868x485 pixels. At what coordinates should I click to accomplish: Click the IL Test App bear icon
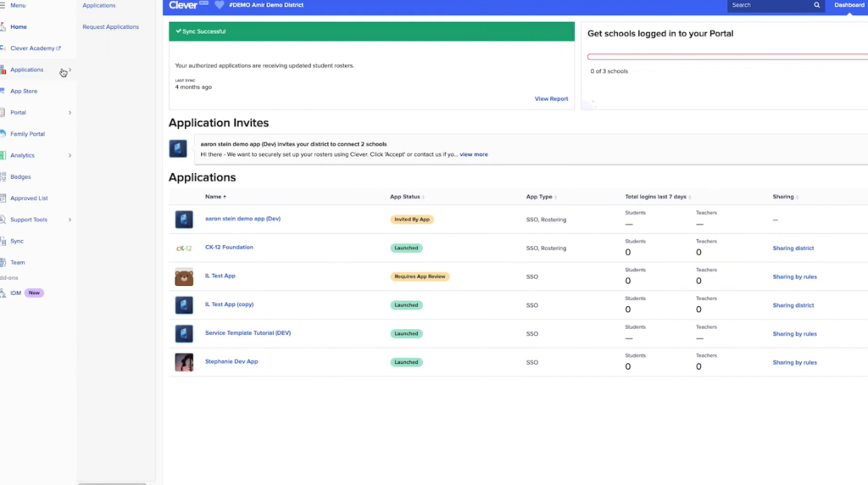tap(184, 276)
